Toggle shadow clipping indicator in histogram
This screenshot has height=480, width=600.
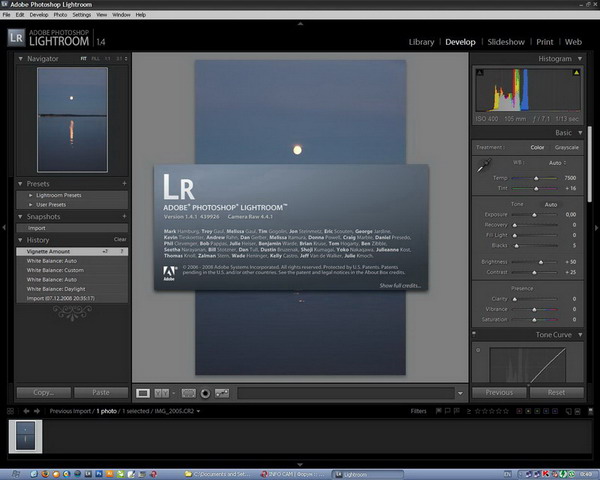(x=480, y=72)
